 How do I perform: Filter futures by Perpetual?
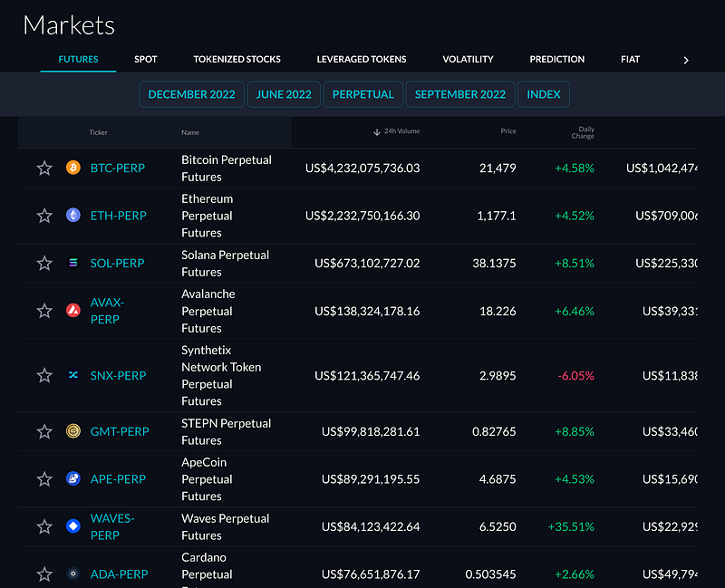[x=362, y=94]
